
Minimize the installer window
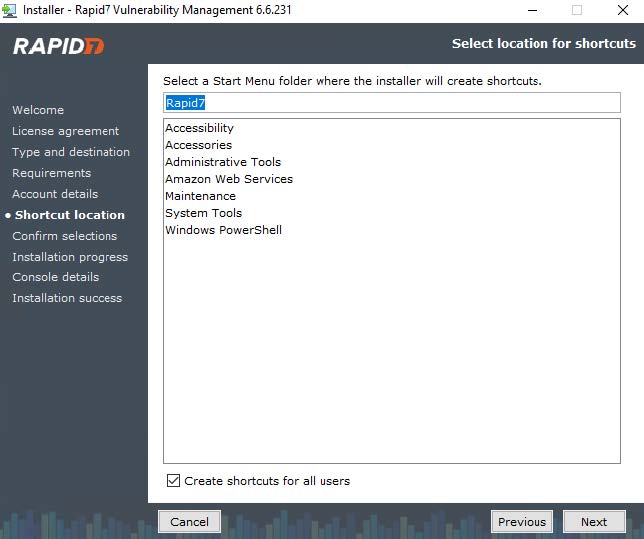point(532,10)
